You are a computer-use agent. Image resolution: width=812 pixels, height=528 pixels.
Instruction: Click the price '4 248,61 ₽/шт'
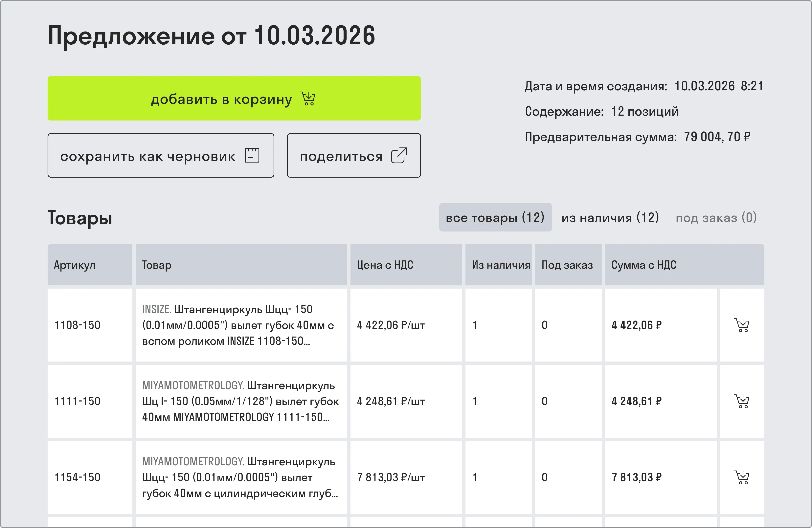click(391, 401)
